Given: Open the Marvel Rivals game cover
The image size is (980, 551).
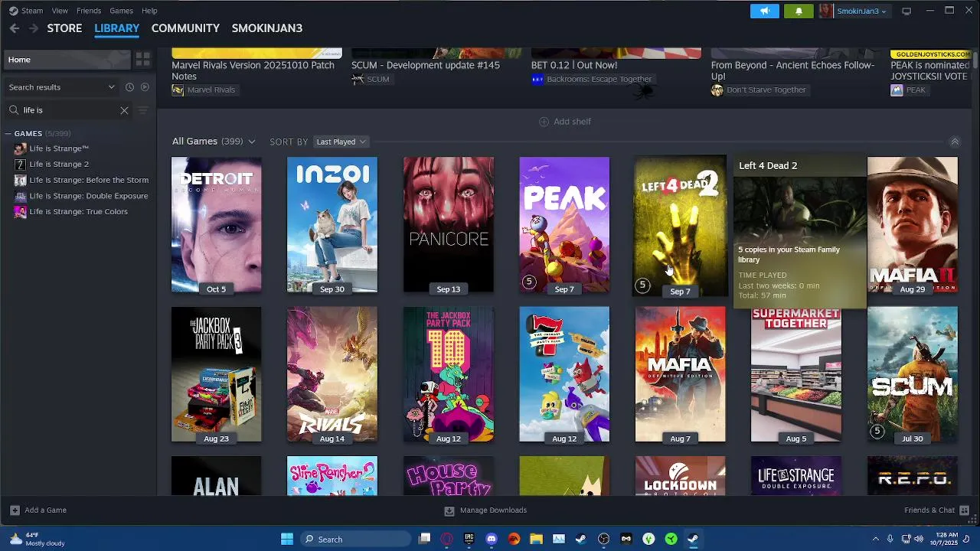Looking at the screenshot, I should coord(332,374).
